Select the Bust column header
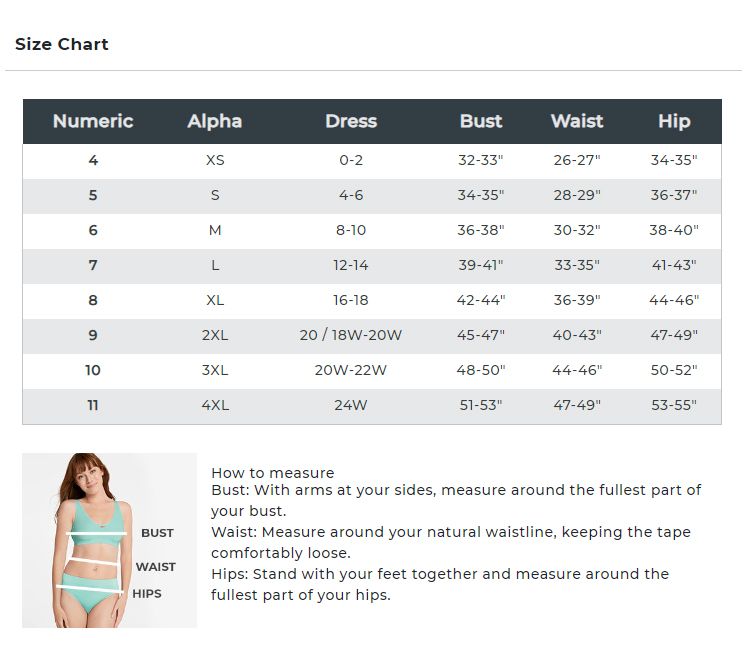 [481, 121]
